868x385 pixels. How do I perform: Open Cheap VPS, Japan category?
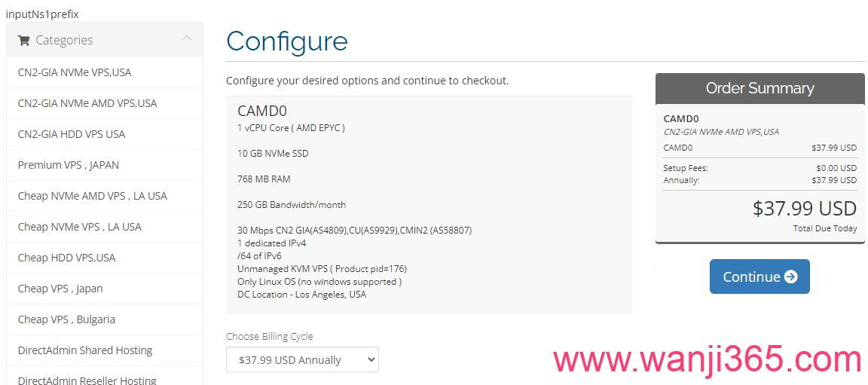(60, 289)
